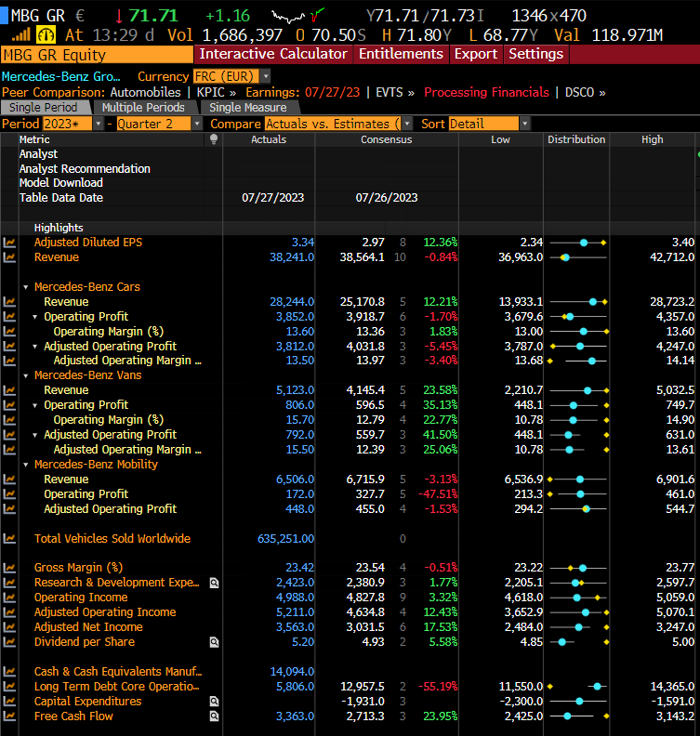Open chart icon for Capital Expenditures row
This screenshot has height=736, width=700.
[9, 702]
